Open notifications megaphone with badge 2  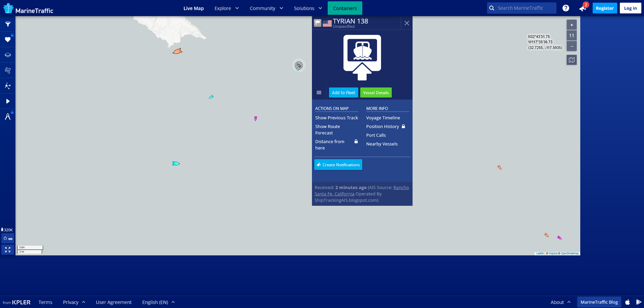pos(583,8)
